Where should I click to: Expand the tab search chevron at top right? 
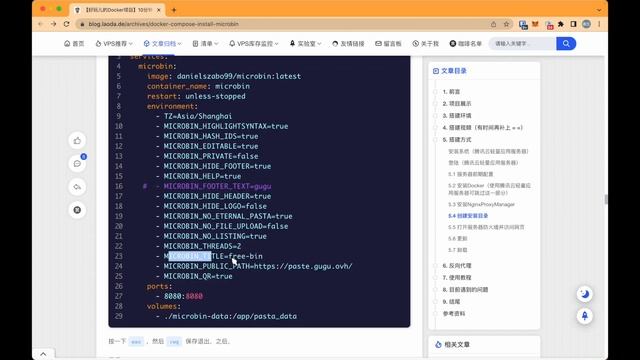599,10
